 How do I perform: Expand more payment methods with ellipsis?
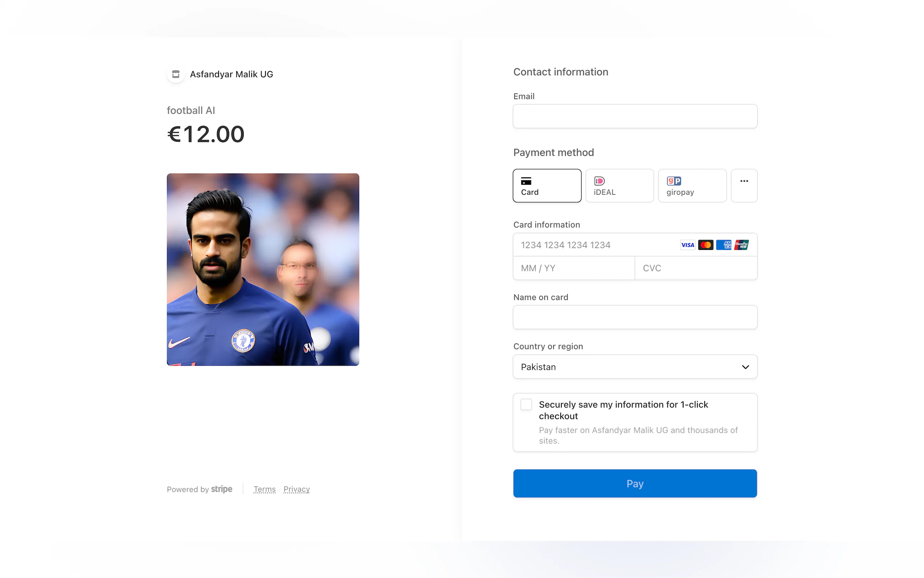(744, 185)
